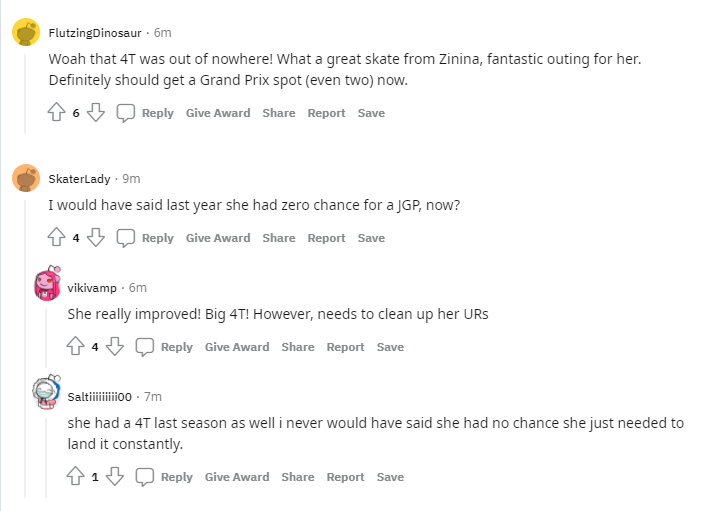Viewport: 722px width, 511px height.
Task: Downvote Saltiiiiiiiii00's reply
Action: coord(115,477)
